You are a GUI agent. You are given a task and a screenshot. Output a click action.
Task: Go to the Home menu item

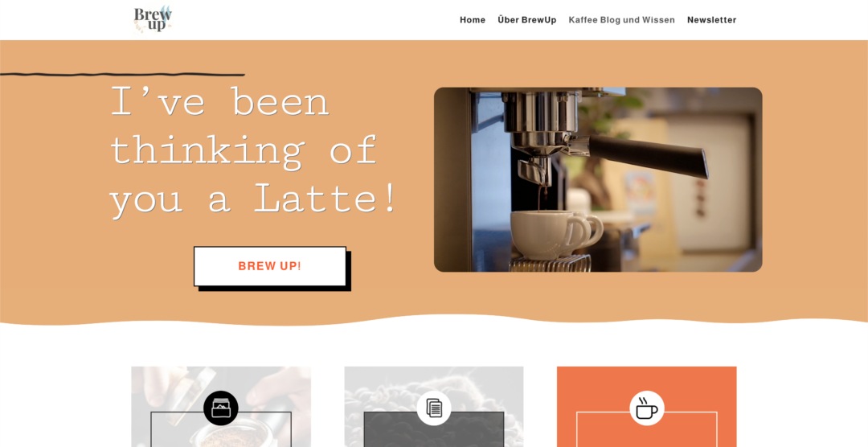point(473,20)
